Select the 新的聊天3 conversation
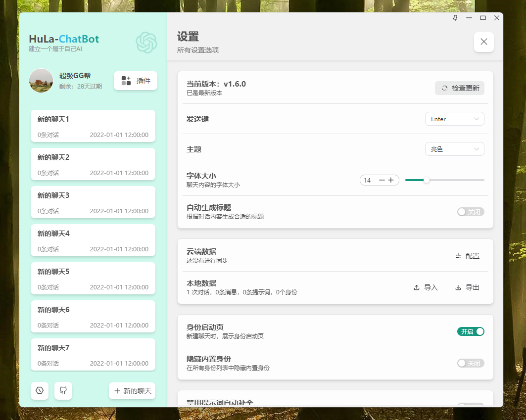 click(93, 202)
